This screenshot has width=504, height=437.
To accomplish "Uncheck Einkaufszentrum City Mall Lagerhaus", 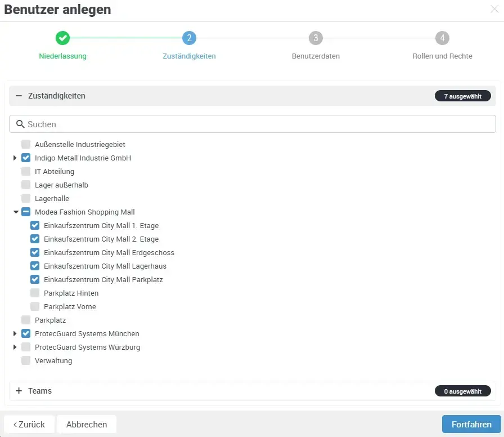I will click(35, 266).
